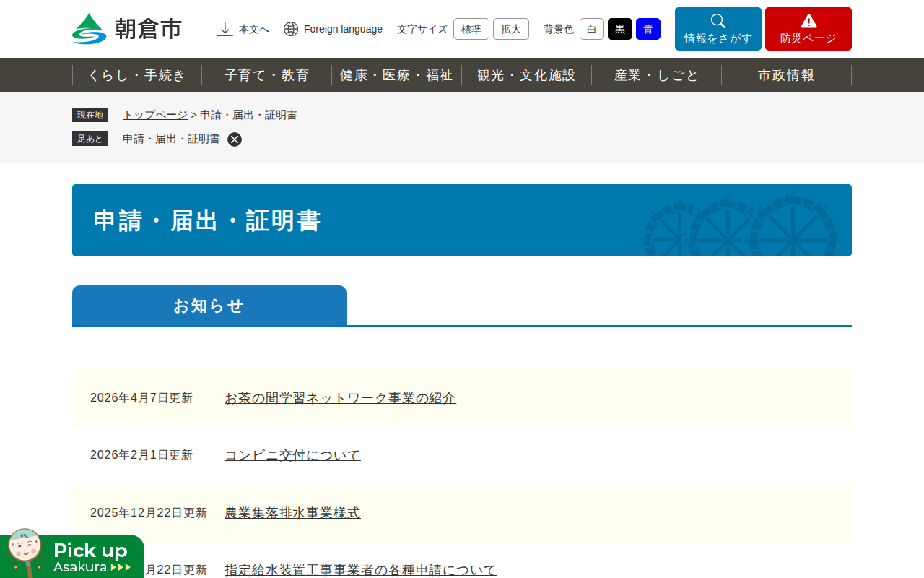The height and width of the screenshot is (578, 924).
Task: Click the 2026年2月1日更新 date text
Action: tap(141, 455)
